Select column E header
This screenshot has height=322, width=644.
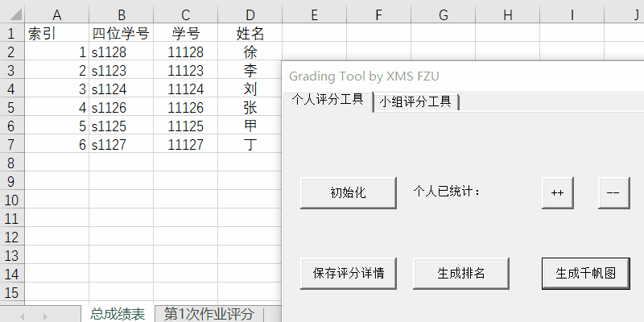click(314, 14)
